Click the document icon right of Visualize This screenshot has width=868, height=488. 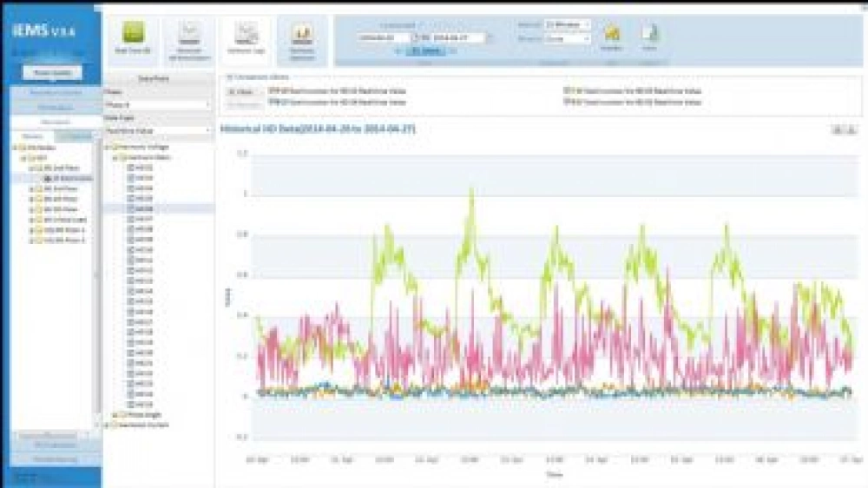pyautogui.click(x=649, y=33)
